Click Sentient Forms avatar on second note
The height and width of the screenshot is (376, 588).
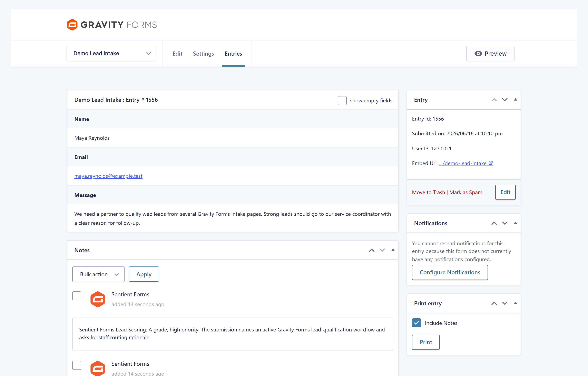98,368
